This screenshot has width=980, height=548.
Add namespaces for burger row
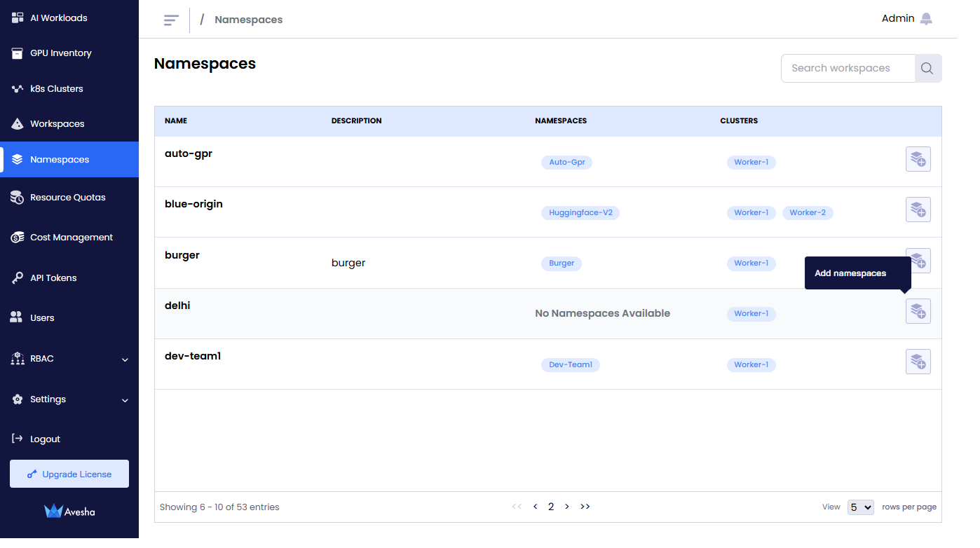(x=918, y=261)
